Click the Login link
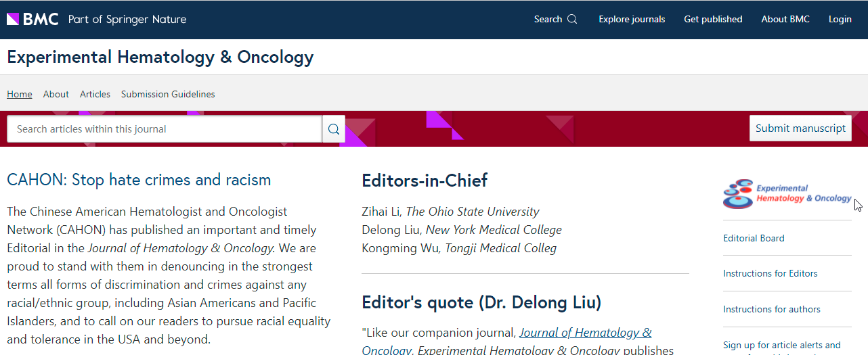868x355 pixels. [840, 19]
